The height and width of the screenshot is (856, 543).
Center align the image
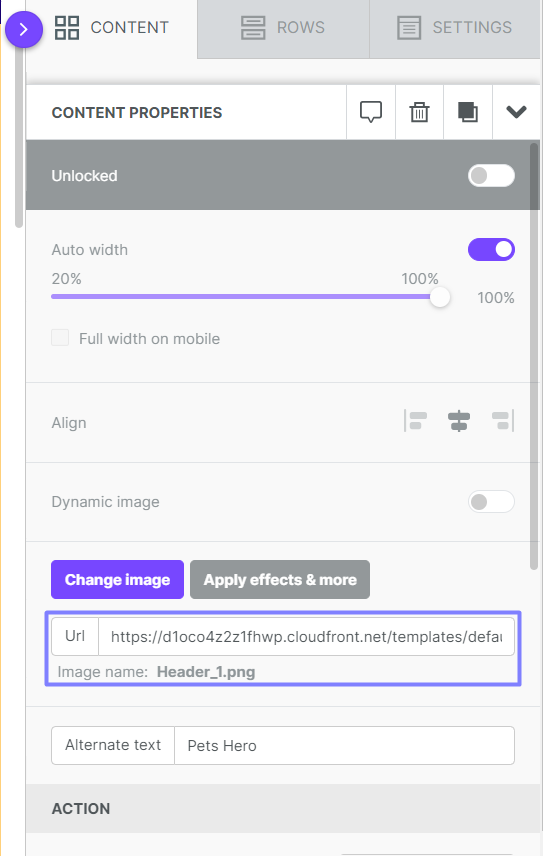coord(459,421)
